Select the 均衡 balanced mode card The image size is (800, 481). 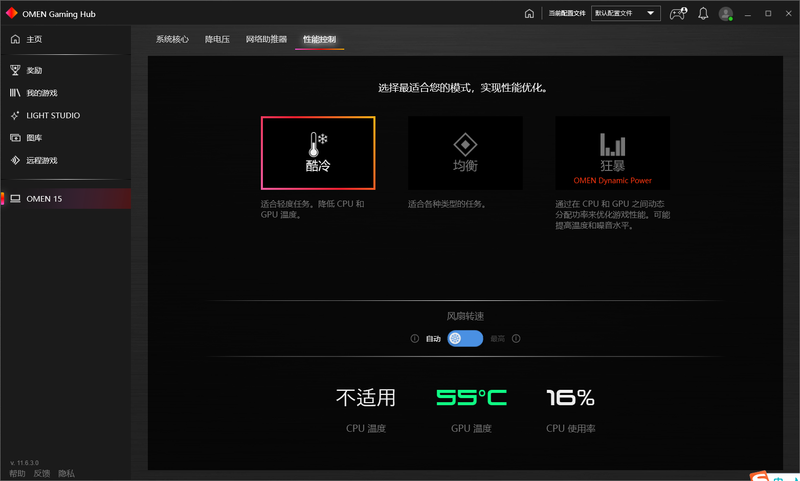point(465,153)
